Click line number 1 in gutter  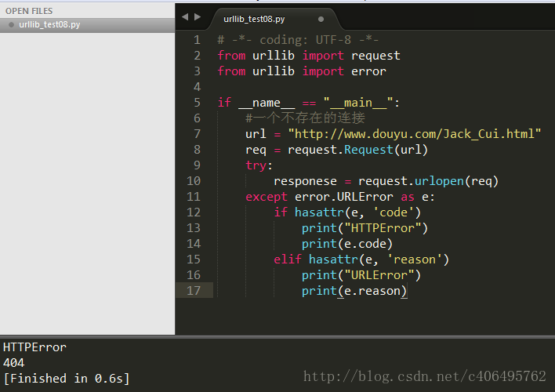coord(198,40)
